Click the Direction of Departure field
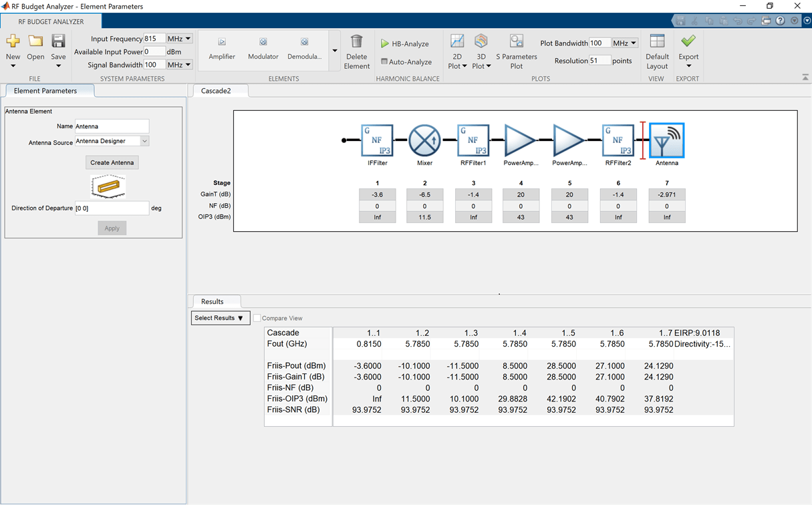 (112, 208)
